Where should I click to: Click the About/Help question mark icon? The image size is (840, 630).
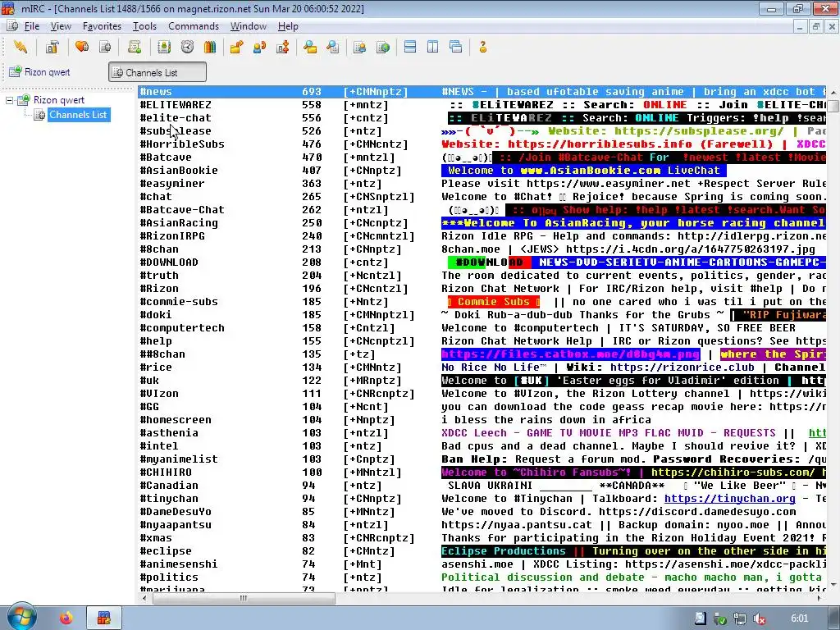click(482, 47)
